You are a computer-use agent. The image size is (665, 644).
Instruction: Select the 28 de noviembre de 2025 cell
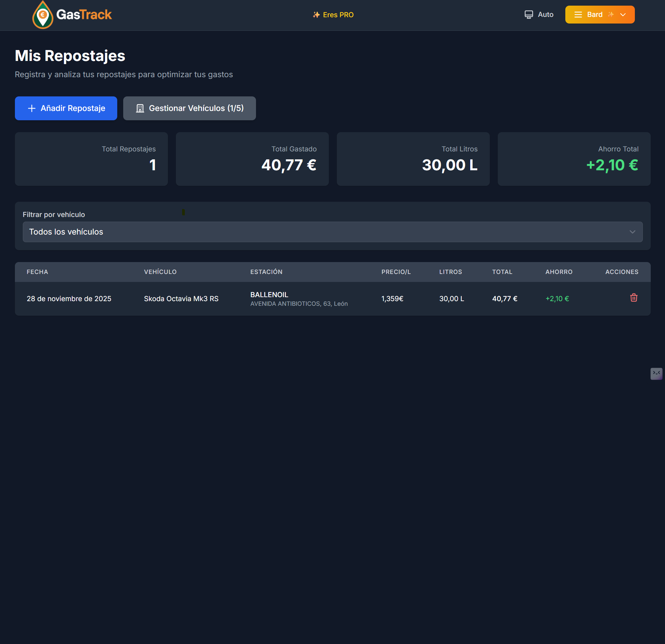click(69, 298)
